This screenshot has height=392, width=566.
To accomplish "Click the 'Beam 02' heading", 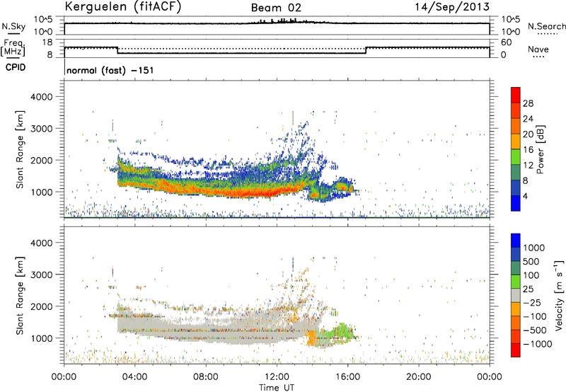I will [x=276, y=8].
